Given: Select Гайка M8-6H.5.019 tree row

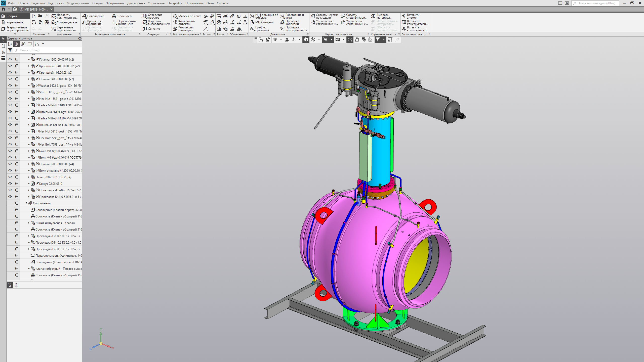Looking at the screenshot, I should click(56, 105).
